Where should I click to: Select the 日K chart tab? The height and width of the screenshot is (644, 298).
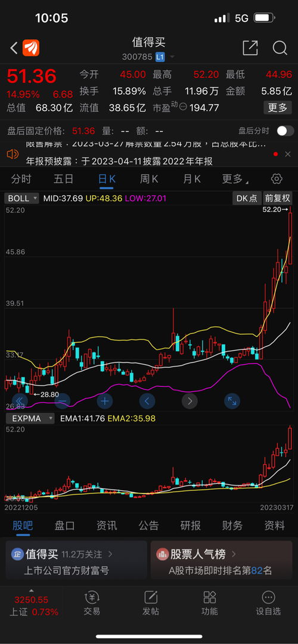[107, 179]
